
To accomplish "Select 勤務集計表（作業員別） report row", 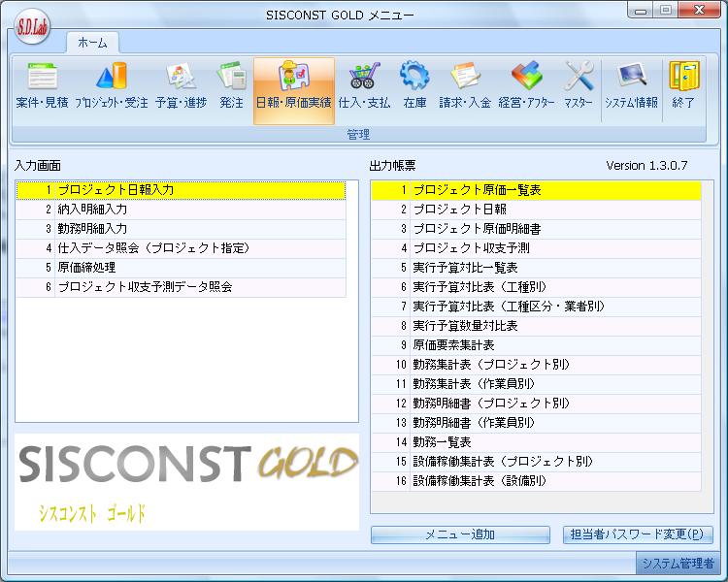I will pyautogui.click(x=536, y=384).
